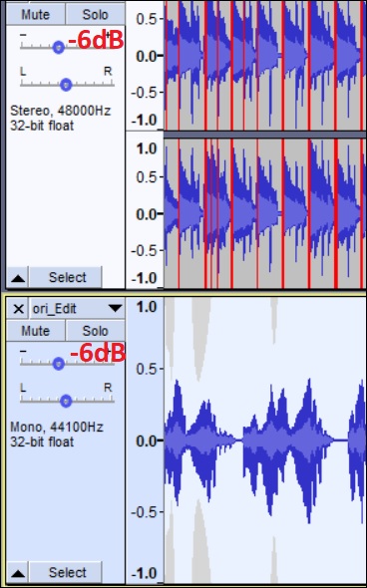
Task: Click Select button on the ori_Edit track
Action: tap(66, 573)
